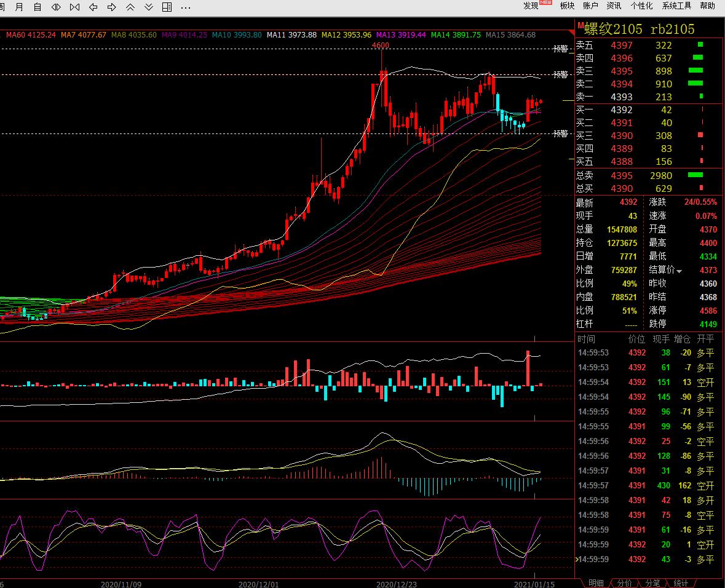Select the MA9 4014.25 indicator label
Screen dimensions: 725x588
pos(184,34)
